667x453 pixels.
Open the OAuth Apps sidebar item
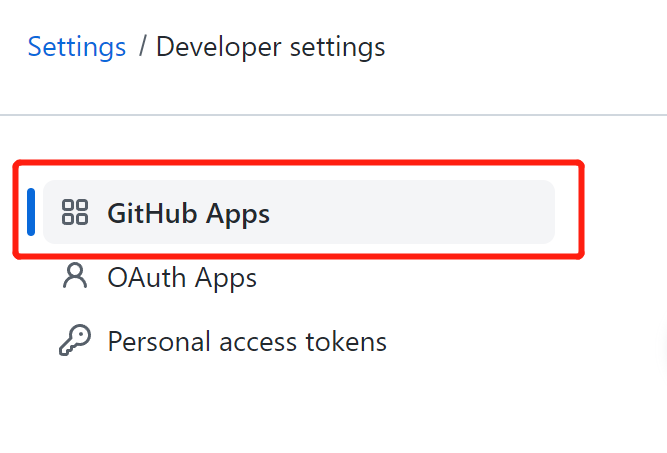click(181, 277)
